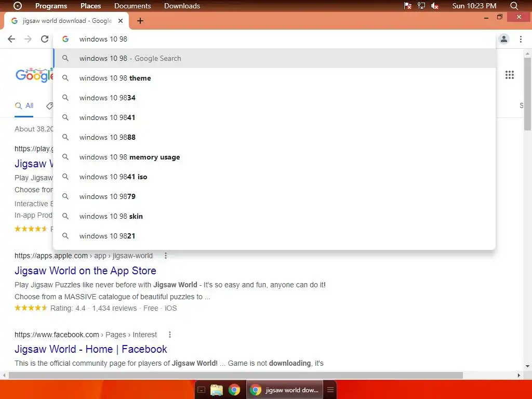Screen dimensions: 532x399
Task: Click the scroll down arrow
Action: (x=527, y=366)
